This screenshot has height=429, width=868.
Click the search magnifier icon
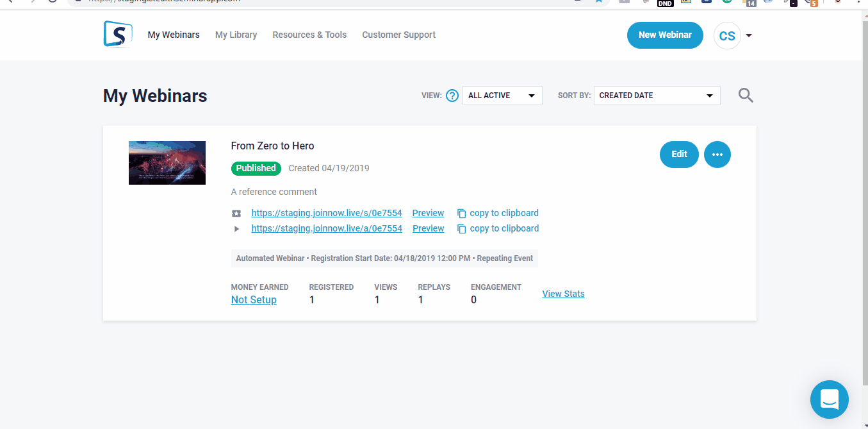pos(746,96)
